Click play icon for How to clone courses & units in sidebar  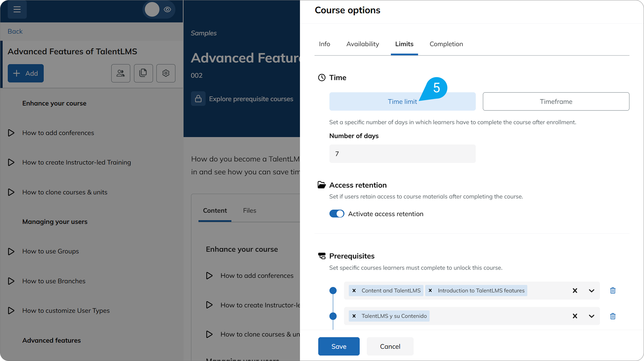click(11, 192)
